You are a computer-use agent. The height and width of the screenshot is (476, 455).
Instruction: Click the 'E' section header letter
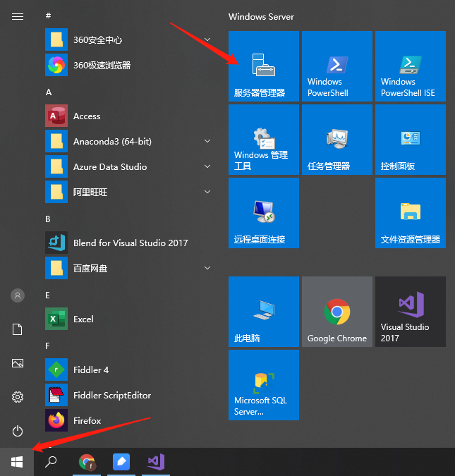click(47, 295)
